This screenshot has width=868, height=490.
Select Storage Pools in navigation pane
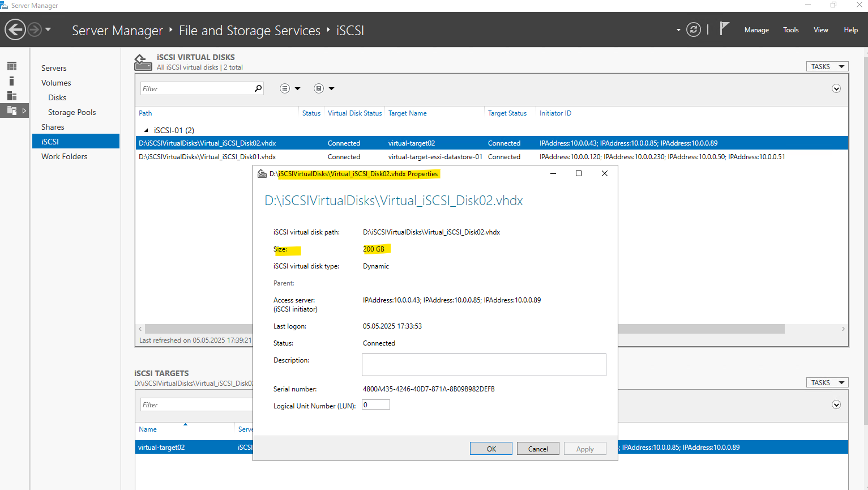[72, 112]
